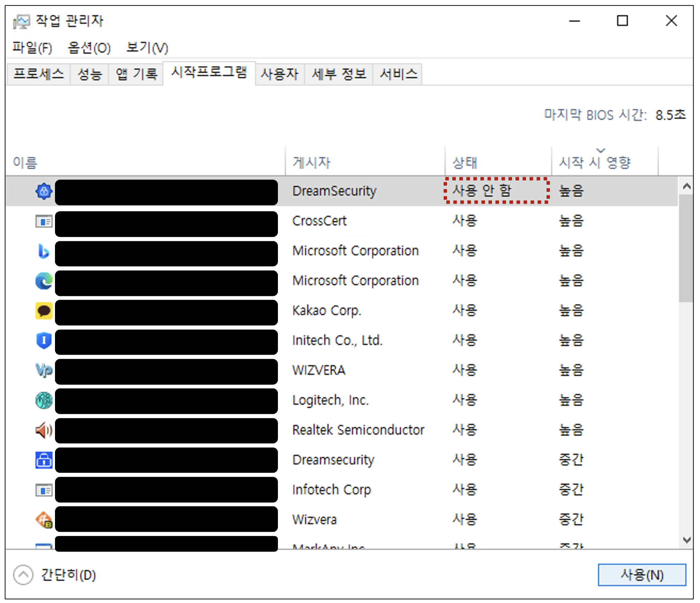
Task: Click the DreamSecurity row's blue gear icon
Action: click(44, 191)
